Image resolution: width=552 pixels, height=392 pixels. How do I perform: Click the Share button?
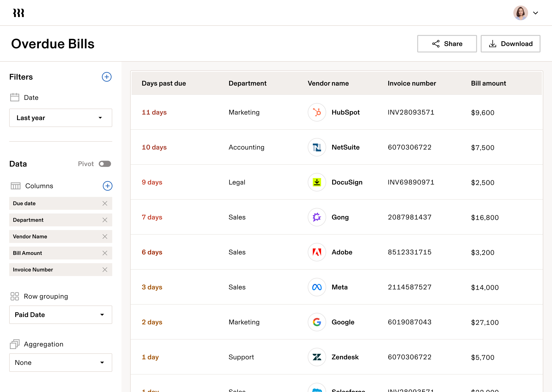tap(447, 44)
